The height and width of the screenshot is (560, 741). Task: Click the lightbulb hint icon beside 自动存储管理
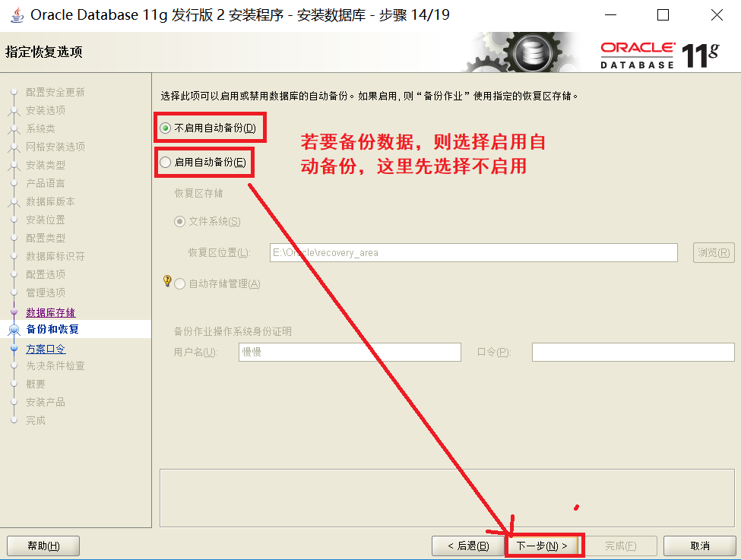pyautogui.click(x=166, y=280)
